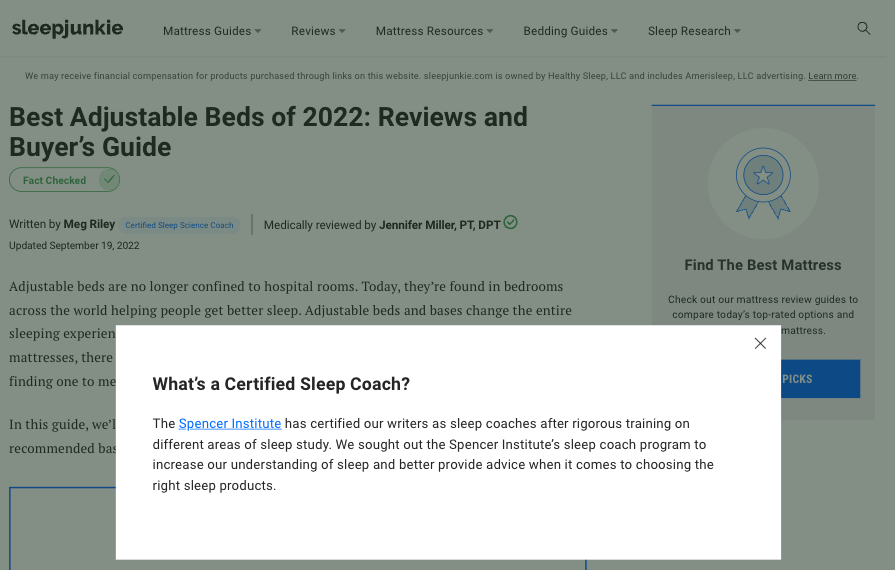Image resolution: width=895 pixels, height=570 pixels.
Task: Open the Sleep Research menu
Action: pyautogui.click(x=694, y=31)
